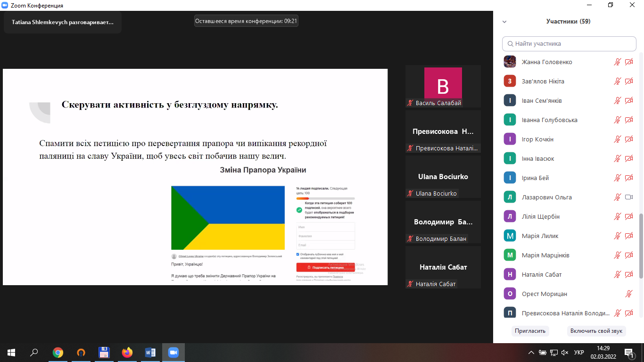Expand hidden system tray icons arrow
The width and height of the screenshot is (644, 362).
click(531, 352)
